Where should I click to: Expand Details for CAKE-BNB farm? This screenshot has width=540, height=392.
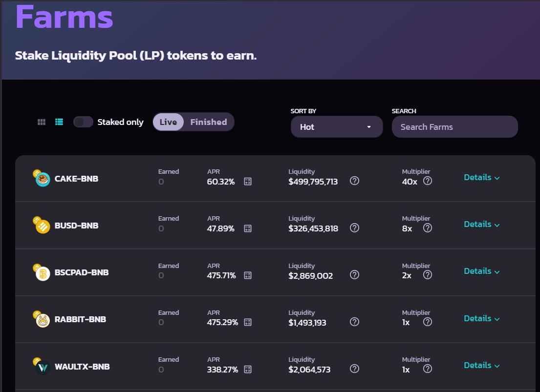(x=481, y=178)
